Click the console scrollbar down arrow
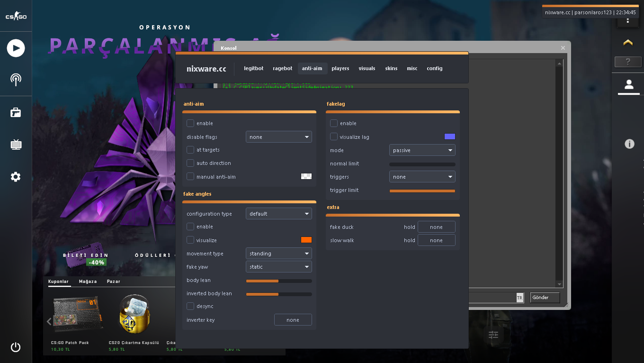The height and width of the screenshot is (363, 644). tap(560, 284)
